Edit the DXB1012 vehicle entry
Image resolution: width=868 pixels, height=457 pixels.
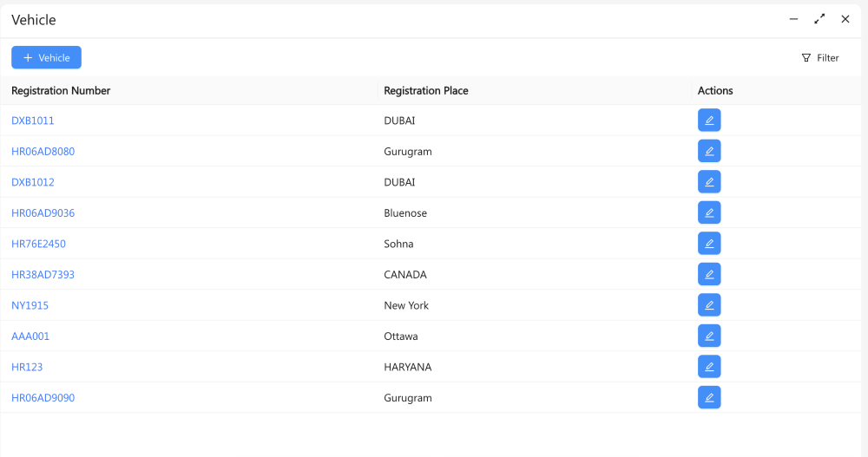pyautogui.click(x=709, y=182)
